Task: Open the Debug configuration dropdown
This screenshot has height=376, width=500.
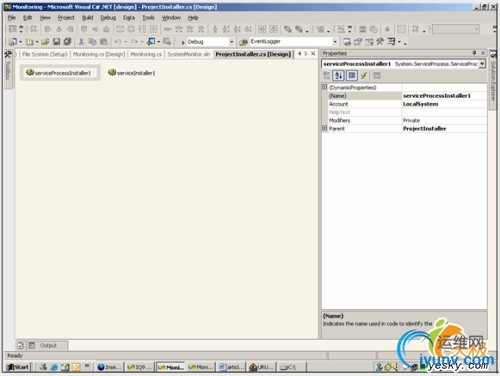Action: tap(231, 42)
